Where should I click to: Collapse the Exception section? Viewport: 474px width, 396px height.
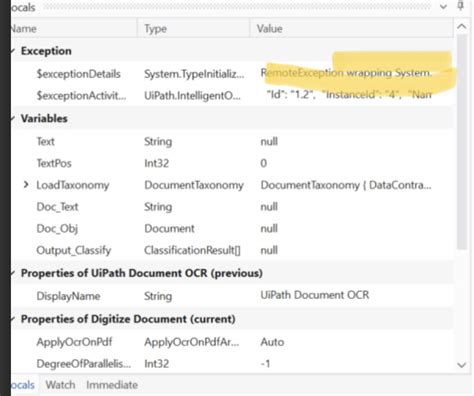(13, 51)
